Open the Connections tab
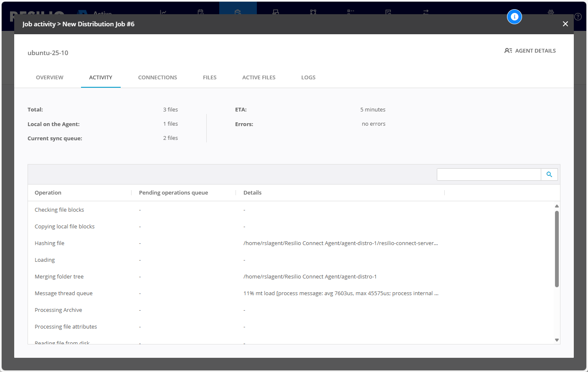Image resolution: width=588 pixels, height=372 pixels. (157, 77)
